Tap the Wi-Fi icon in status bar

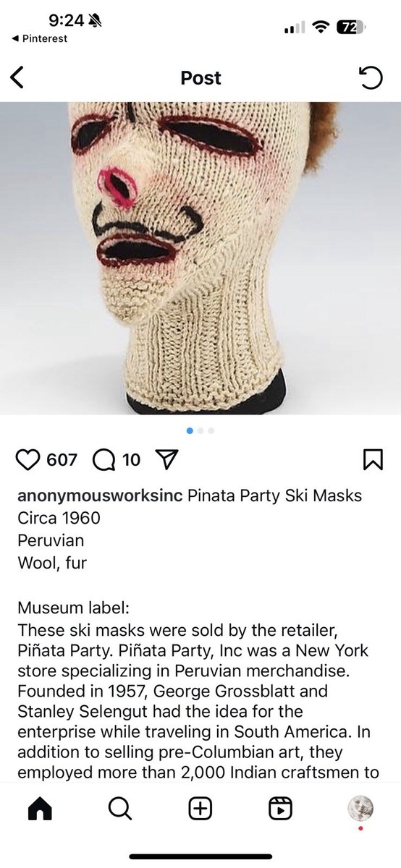tap(319, 27)
